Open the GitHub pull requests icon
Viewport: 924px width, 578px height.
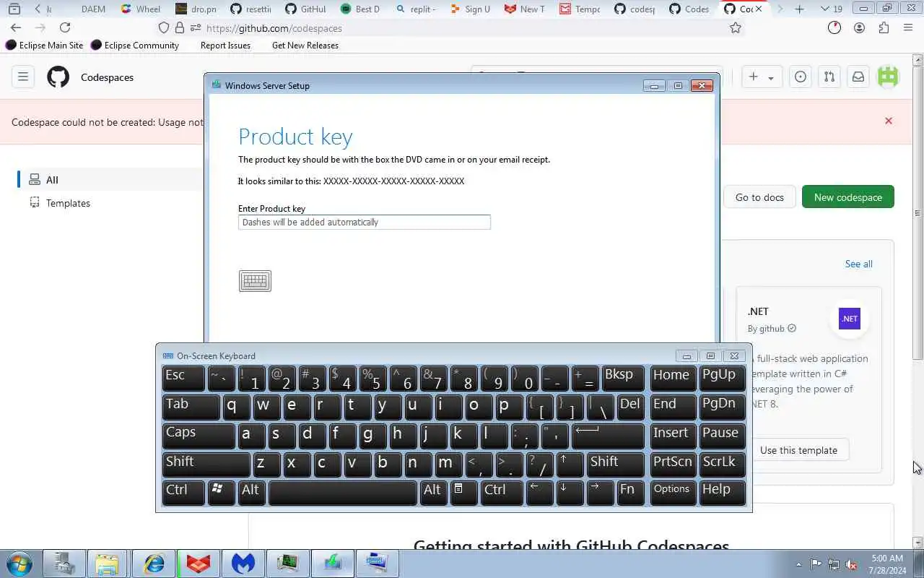point(829,77)
